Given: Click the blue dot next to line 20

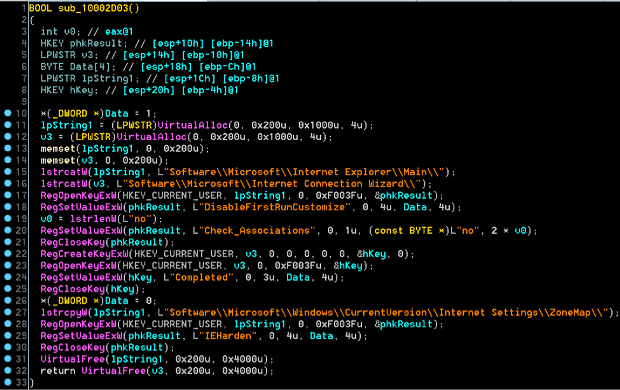Looking at the screenshot, I should pos(8,230).
